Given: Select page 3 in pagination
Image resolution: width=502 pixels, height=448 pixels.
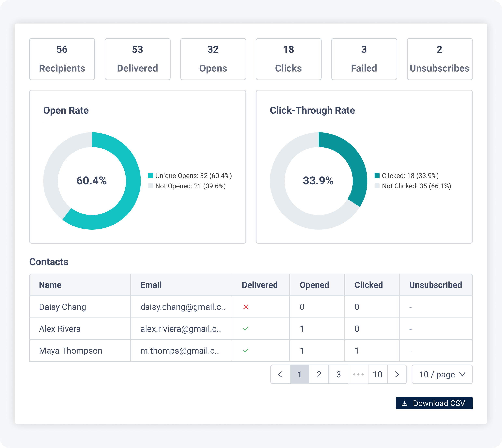Looking at the screenshot, I should 339,374.
